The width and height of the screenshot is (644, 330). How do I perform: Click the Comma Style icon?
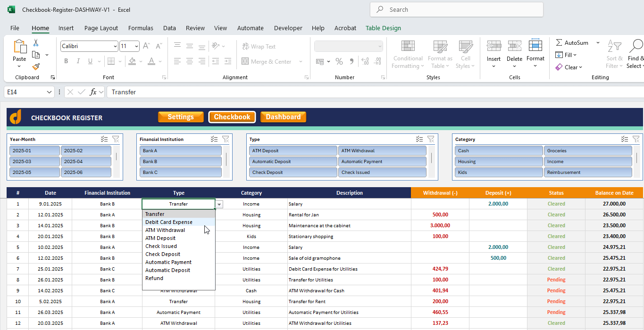pos(351,61)
